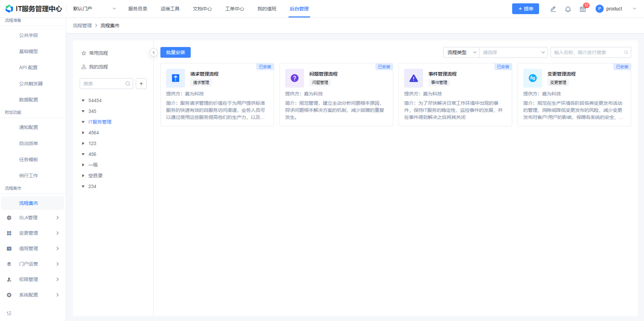Switch to the 工单中心 tab

[234, 9]
